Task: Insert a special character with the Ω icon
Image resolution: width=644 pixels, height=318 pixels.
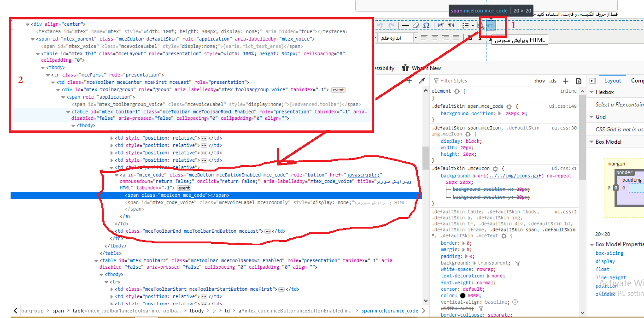Action: [x=427, y=25]
